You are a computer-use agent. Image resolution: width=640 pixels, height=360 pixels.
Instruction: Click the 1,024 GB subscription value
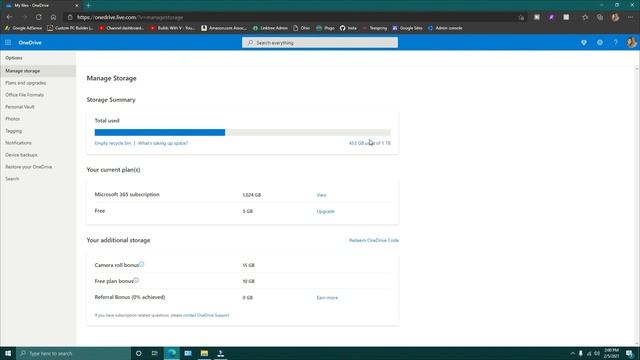tap(251, 195)
